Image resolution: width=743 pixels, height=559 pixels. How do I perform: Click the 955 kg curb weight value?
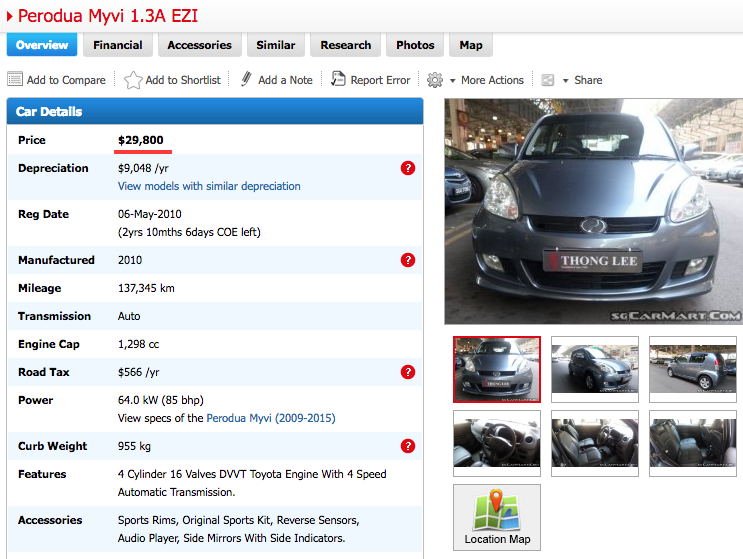(134, 446)
